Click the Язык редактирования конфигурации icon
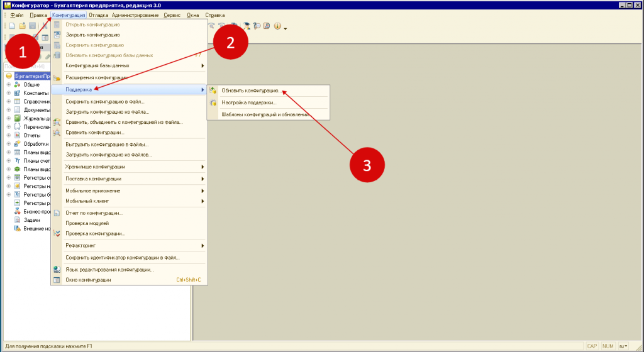This screenshot has height=352, width=644. (57, 270)
